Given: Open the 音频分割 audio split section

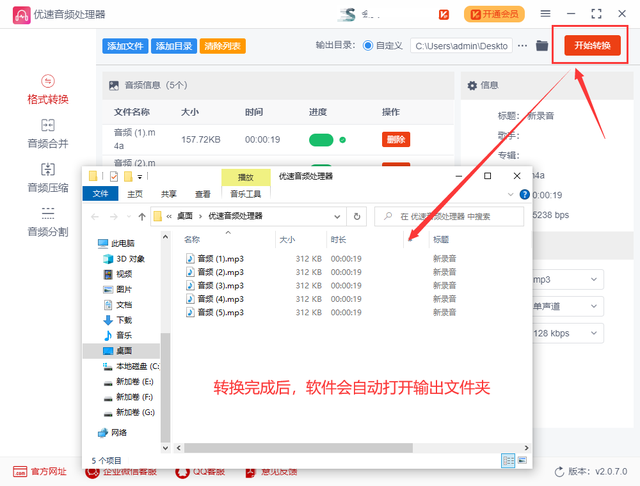Looking at the screenshot, I should (48, 222).
